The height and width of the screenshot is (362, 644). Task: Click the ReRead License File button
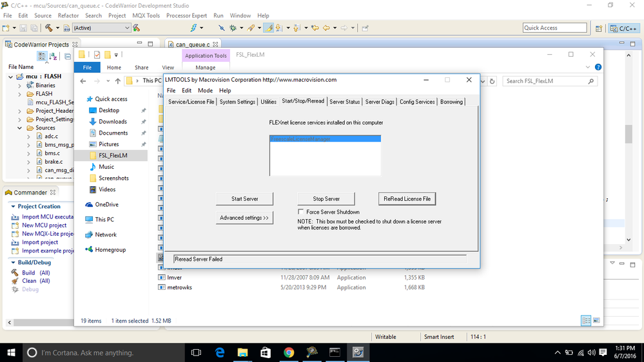point(407,198)
